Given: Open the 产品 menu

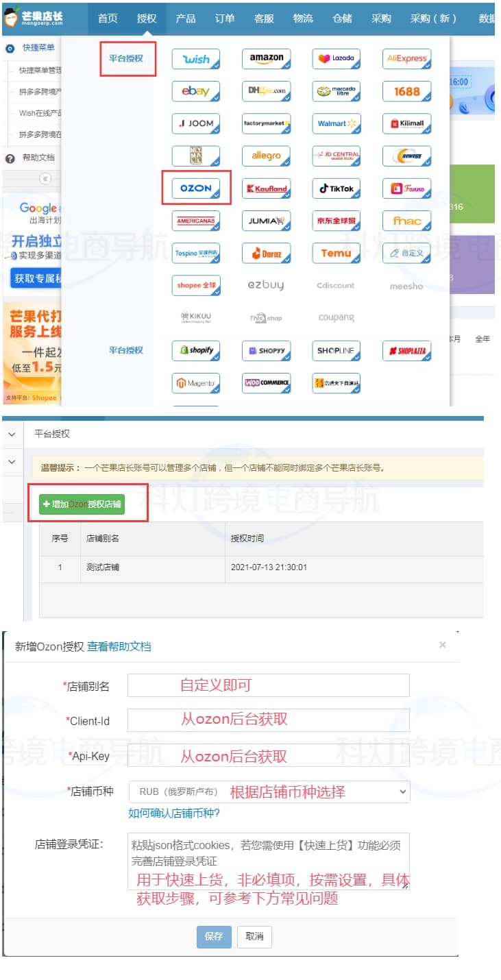Looking at the screenshot, I should 186,19.
